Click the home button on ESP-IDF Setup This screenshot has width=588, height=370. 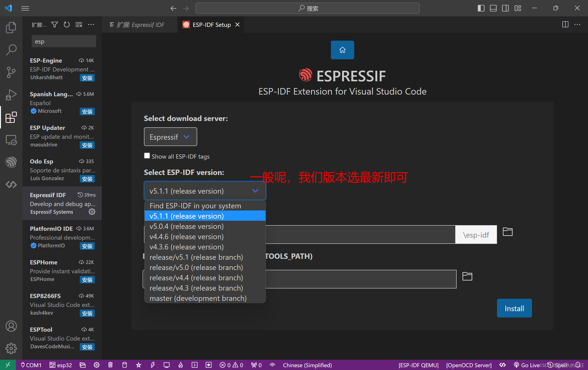342,50
